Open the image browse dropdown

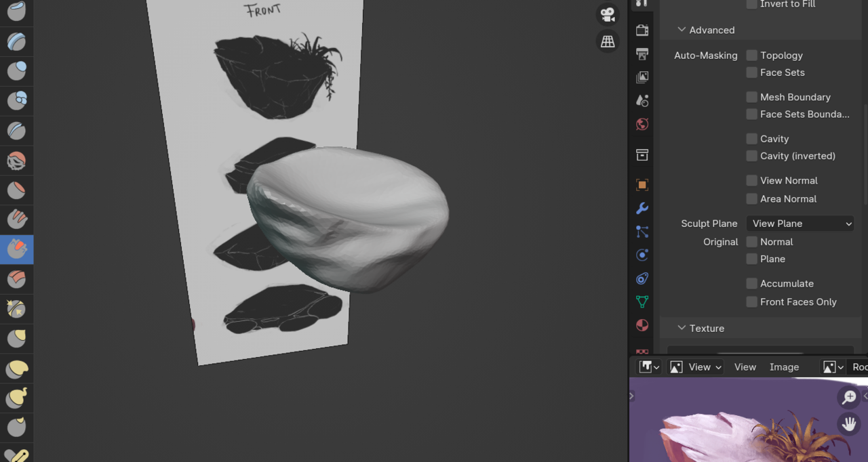tap(833, 367)
